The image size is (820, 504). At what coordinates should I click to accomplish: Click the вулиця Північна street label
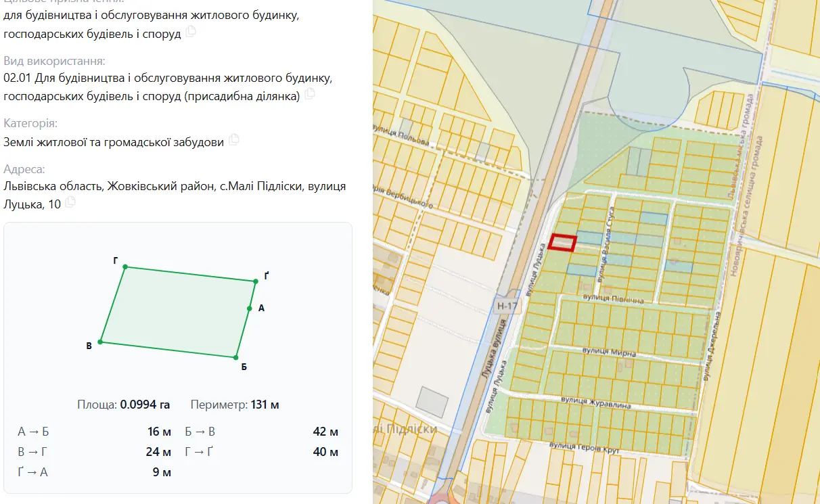pos(609,298)
